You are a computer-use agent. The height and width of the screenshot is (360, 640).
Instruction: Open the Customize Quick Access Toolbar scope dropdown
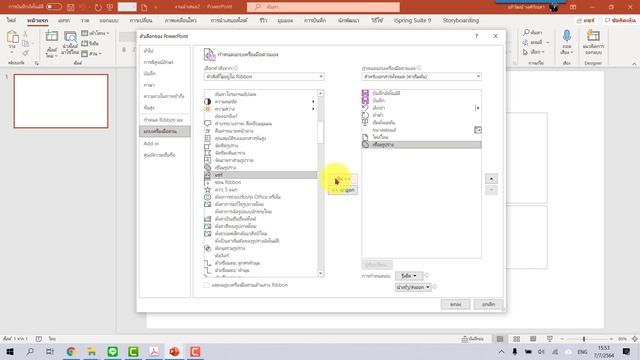click(421, 76)
